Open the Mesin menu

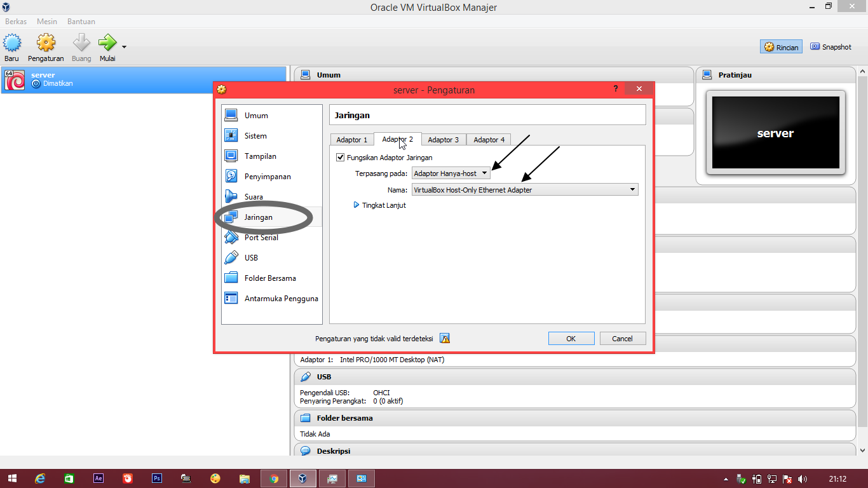[x=47, y=22]
